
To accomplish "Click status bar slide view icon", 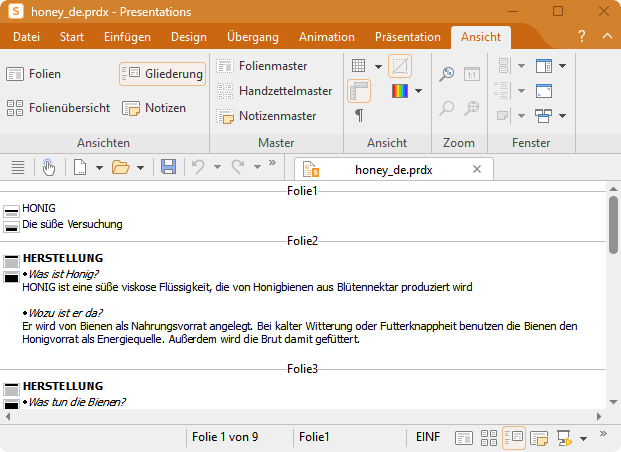I will click(463, 438).
